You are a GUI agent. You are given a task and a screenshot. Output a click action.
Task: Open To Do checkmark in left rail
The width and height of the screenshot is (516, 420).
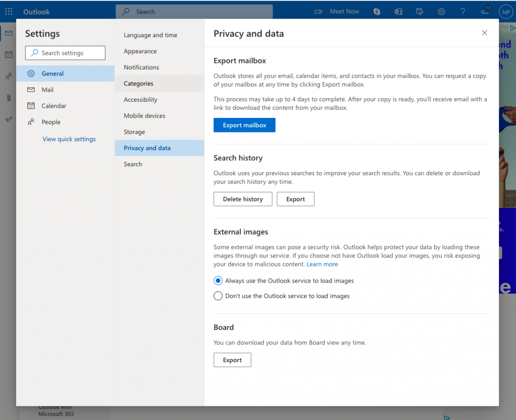9,119
